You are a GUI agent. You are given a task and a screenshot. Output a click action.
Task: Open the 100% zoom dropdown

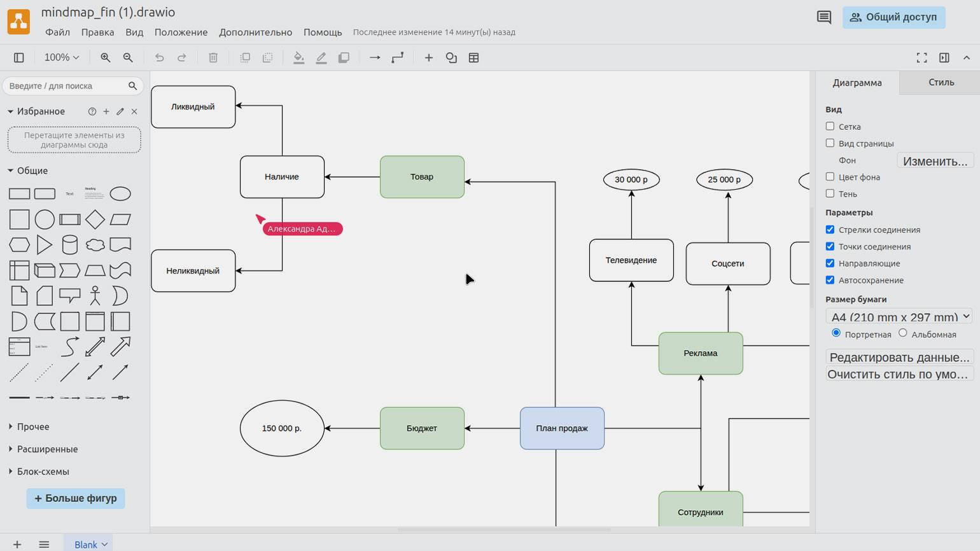click(62, 58)
